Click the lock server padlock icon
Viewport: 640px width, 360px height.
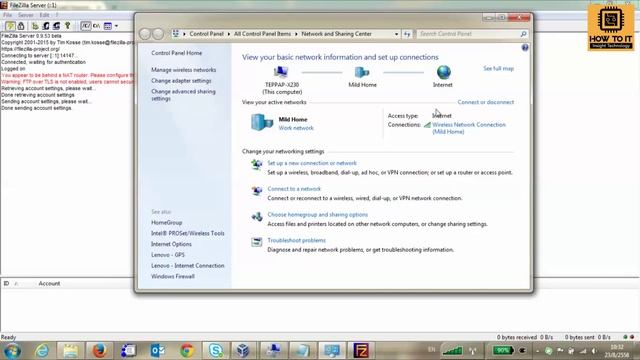coord(21,26)
